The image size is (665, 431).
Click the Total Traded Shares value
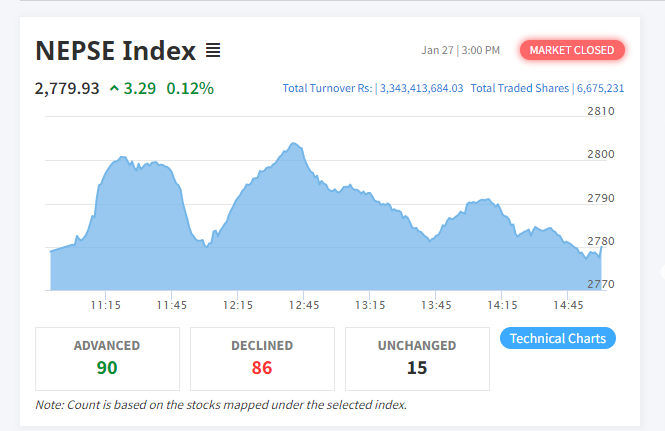click(x=600, y=88)
